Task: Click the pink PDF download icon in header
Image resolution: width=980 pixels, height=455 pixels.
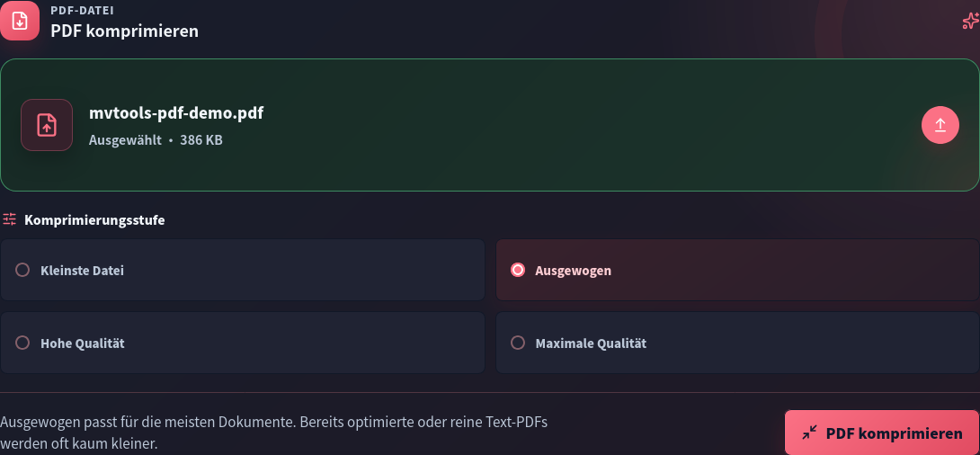Action: 20,22
